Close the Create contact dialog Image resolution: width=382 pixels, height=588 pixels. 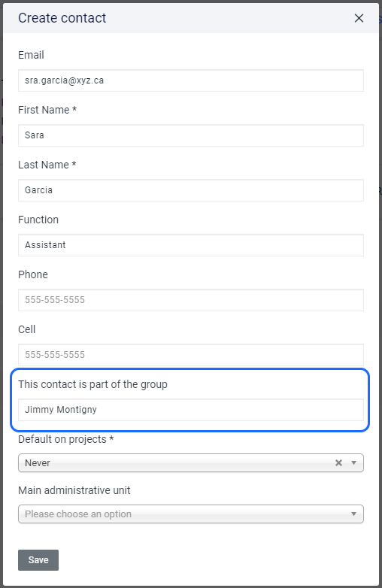(x=359, y=18)
